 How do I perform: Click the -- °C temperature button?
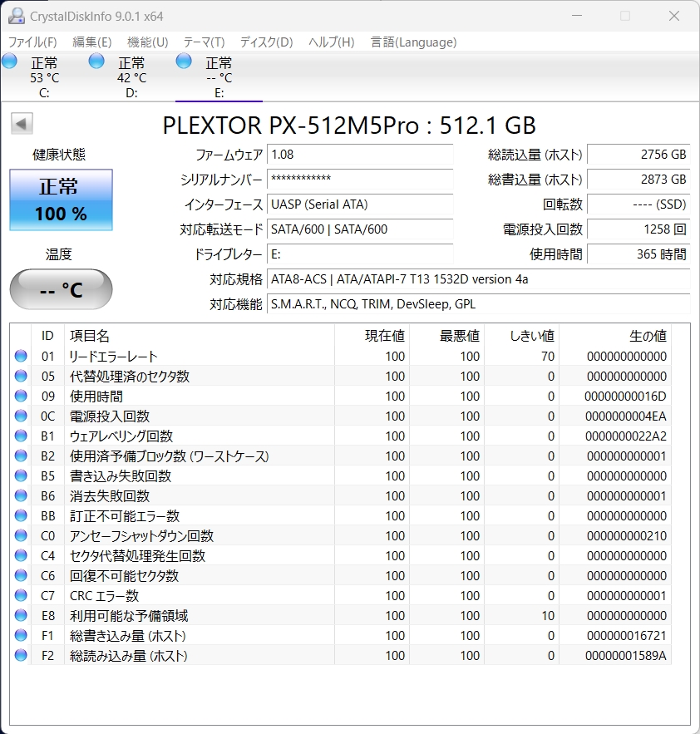pyautogui.click(x=61, y=289)
